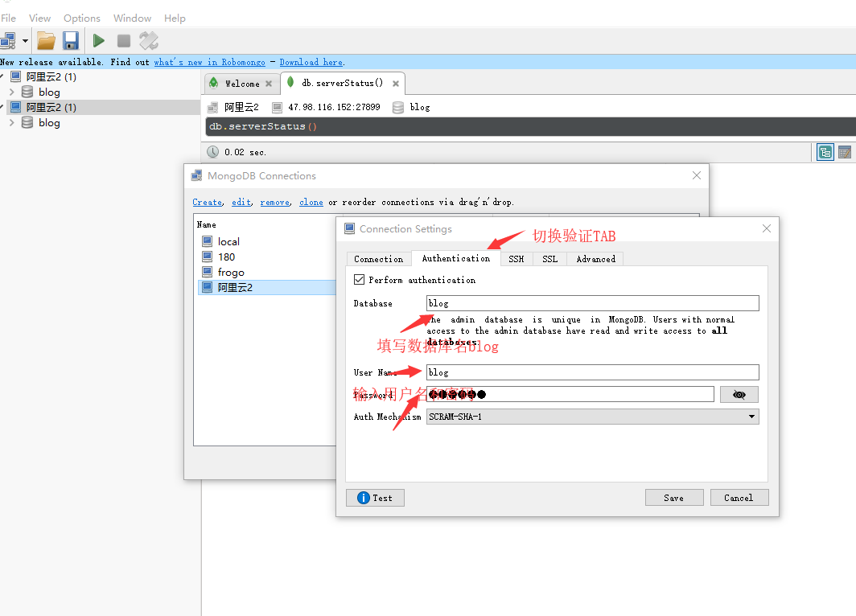Image resolution: width=856 pixels, height=616 pixels.
Task: Switch results to table view mode icon
Action: tap(845, 152)
